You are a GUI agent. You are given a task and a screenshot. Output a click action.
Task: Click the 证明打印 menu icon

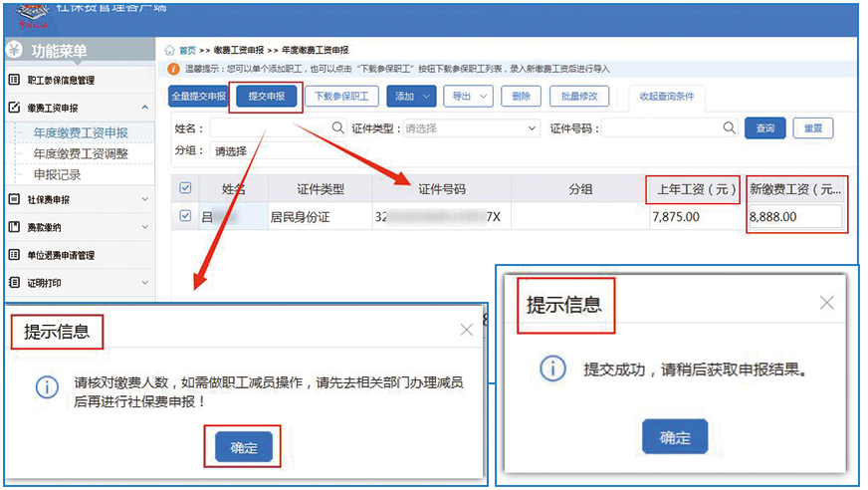14,283
